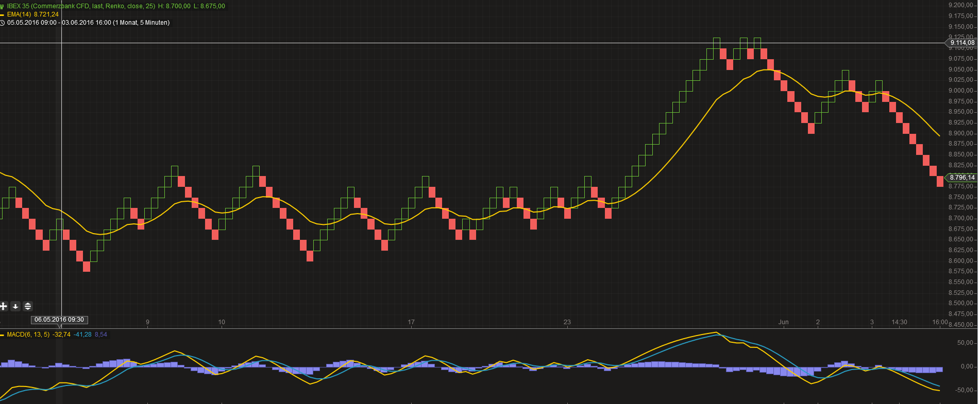Click the '17' date on time axis

point(411,322)
